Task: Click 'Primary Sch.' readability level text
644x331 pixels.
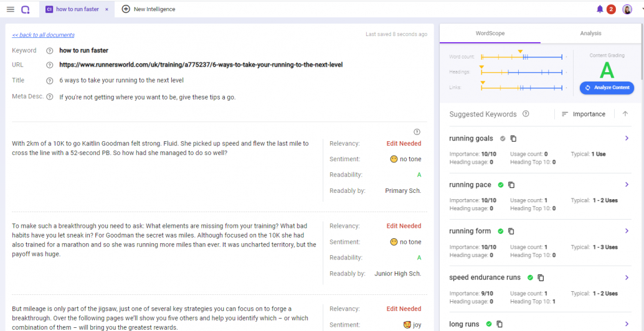Action: 403,191
